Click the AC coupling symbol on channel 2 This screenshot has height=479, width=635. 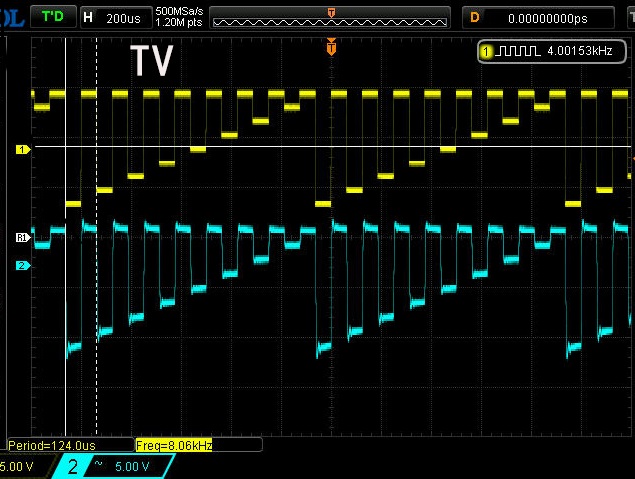(98, 465)
